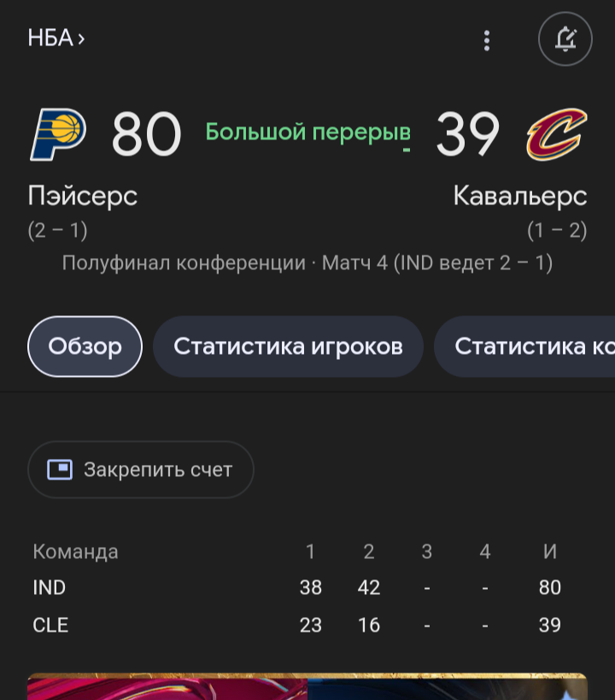Tap the picture-in-picture pin icon

[60, 469]
